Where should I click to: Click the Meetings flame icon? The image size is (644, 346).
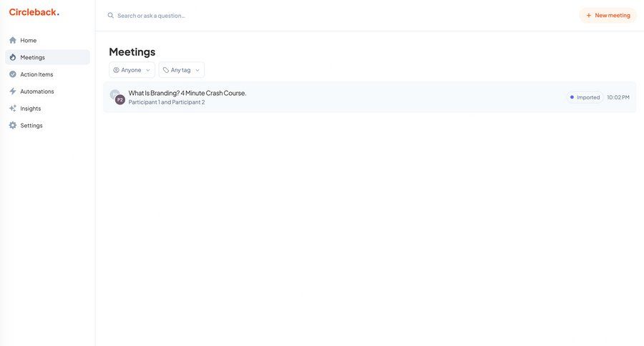13,57
